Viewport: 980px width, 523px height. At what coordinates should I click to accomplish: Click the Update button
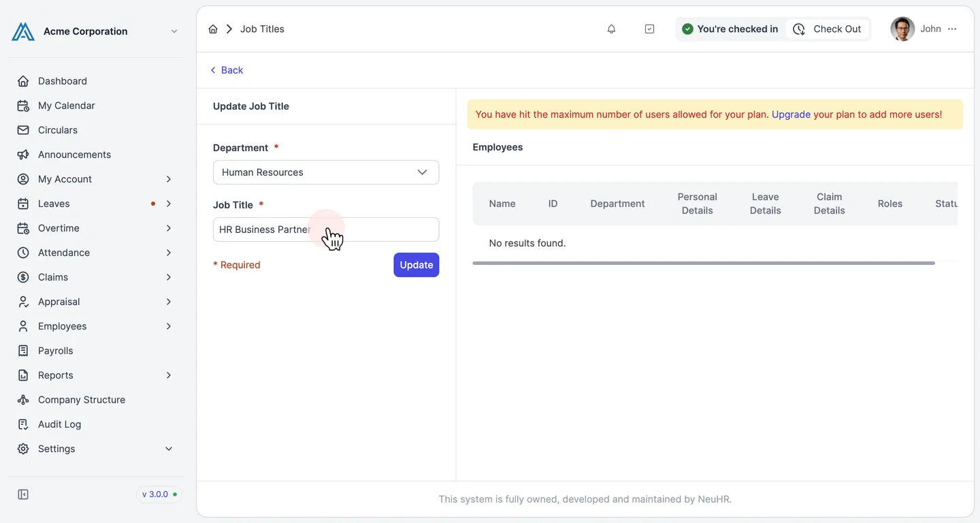416,265
